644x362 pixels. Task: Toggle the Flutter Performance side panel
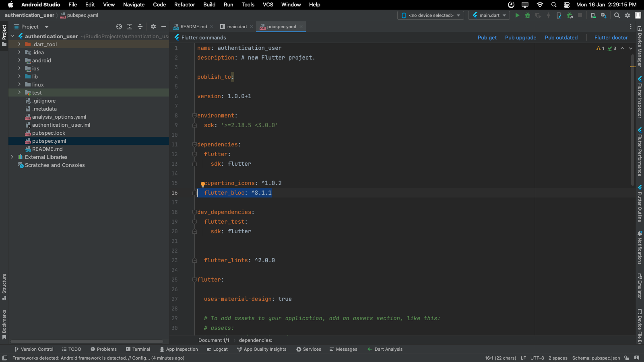coord(640,152)
